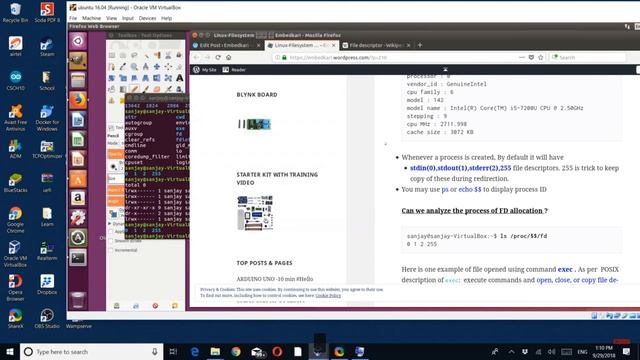Open a new Firefox tab
640x360 pixels.
coord(420,45)
